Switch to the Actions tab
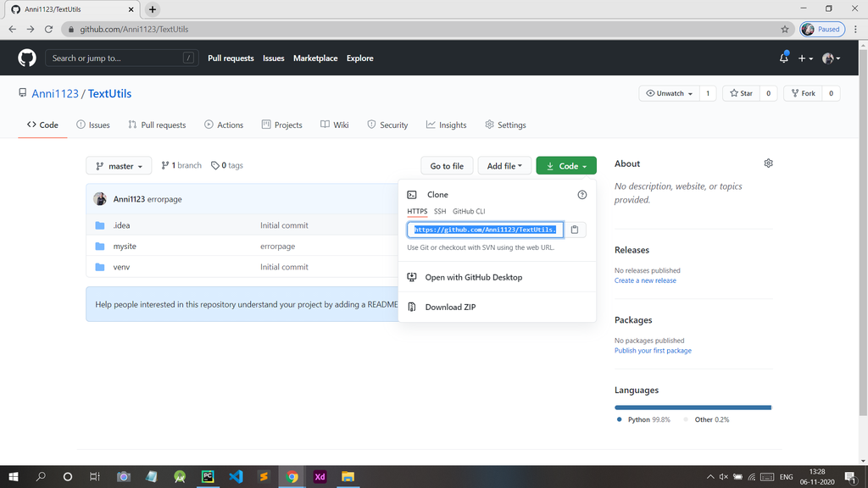The width and height of the screenshot is (868, 488). (x=224, y=125)
